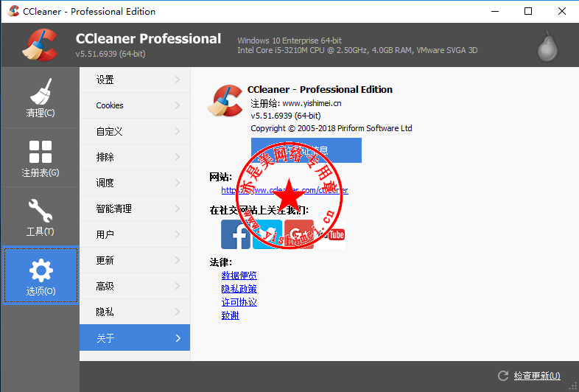This screenshot has height=392, width=579.
Task: Open the 更新 menu item
Action: (x=135, y=260)
